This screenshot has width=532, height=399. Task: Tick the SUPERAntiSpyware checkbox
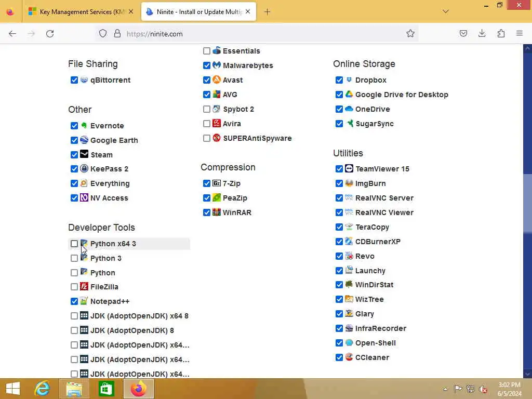point(207,138)
